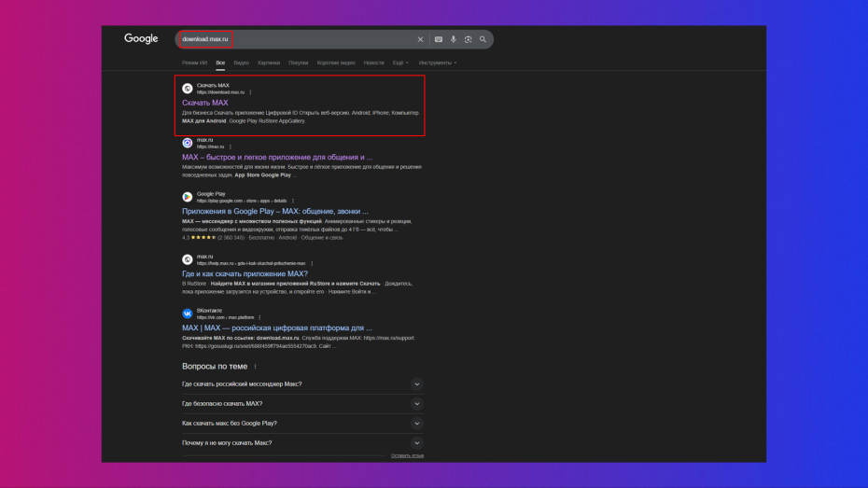The width and height of the screenshot is (868, 488).
Task: Expand Почему я не могу скачать Макс? question
Action: 302,443
